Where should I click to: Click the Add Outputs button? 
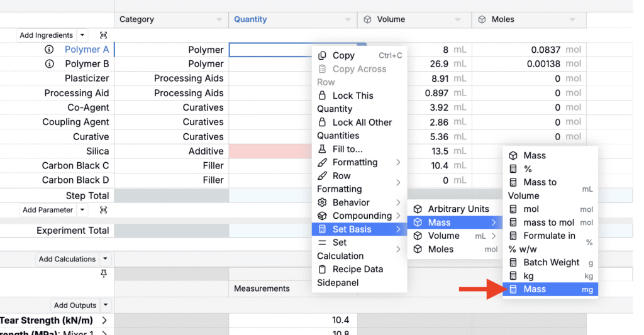tap(75, 305)
